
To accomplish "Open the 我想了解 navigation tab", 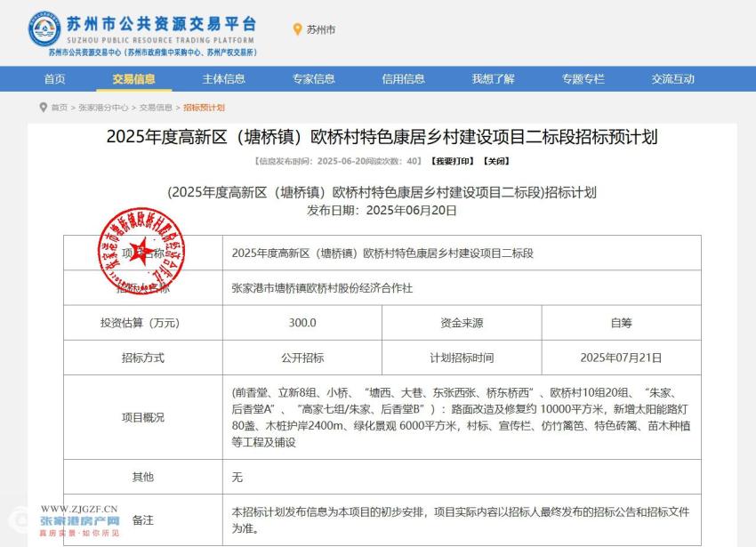I will coord(494,79).
